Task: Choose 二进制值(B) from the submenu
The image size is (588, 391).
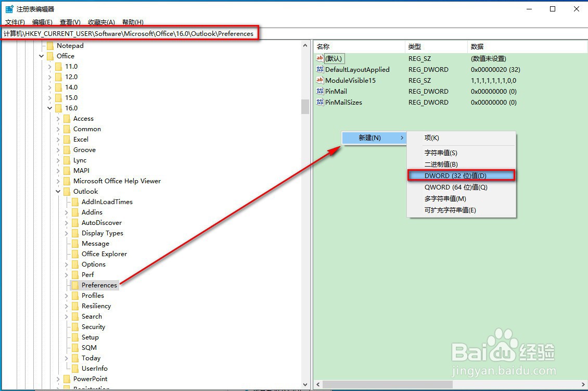Action: [x=461, y=165]
